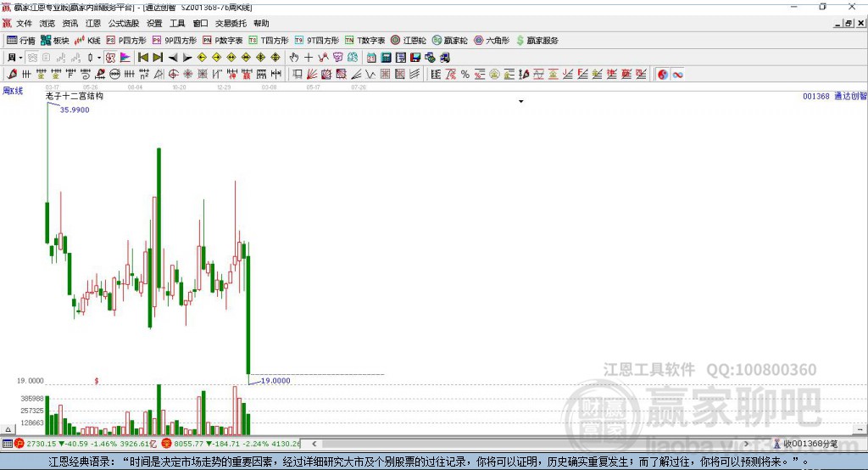The image size is (868, 470).
Task: Click the small black dropdown triangle above chart
Action: [x=521, y=102]
